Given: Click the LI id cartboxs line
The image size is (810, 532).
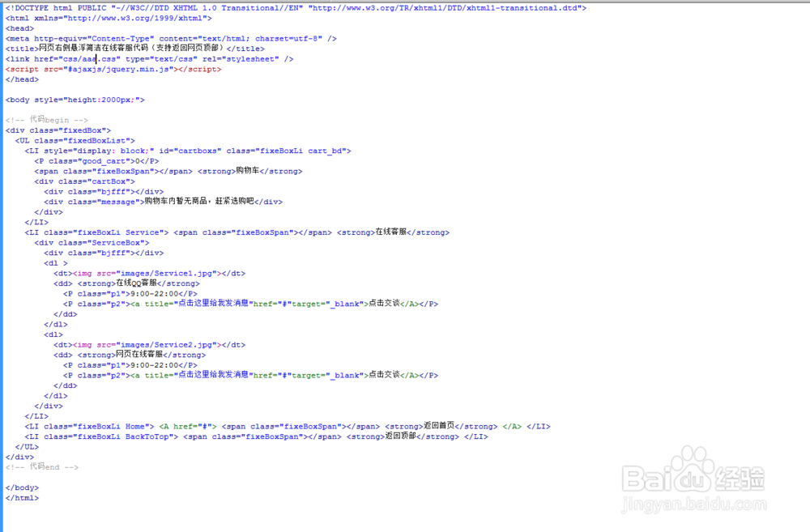Looking at the screenshot, I should click(x=188, y=151).
